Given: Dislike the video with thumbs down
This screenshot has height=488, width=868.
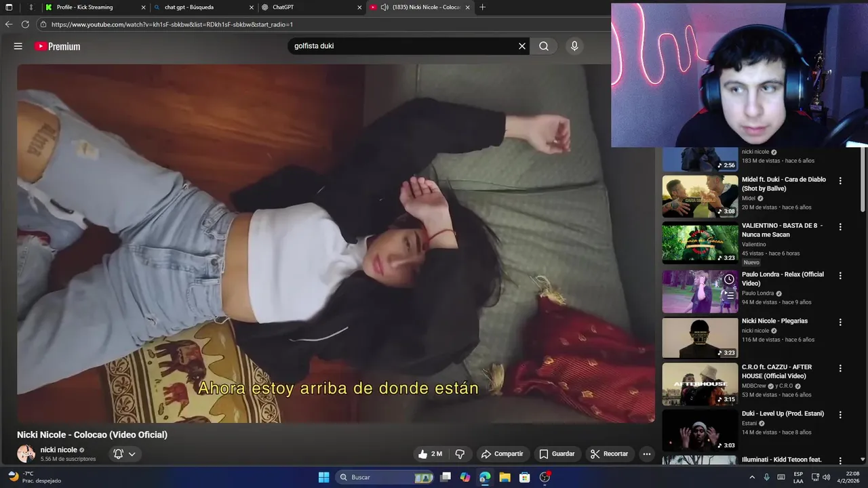Looking at the screenshot, I should [x=460, y=454].
